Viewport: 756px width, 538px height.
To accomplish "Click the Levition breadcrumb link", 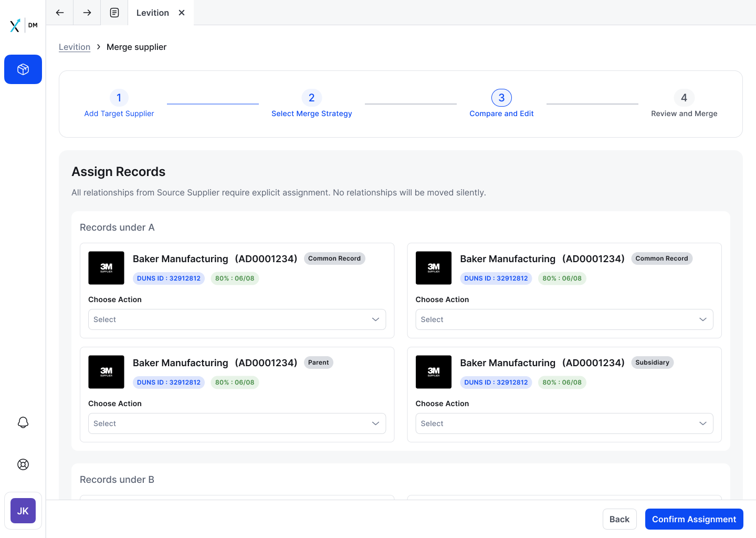I will pyautogui.click(x=75, y=47).
